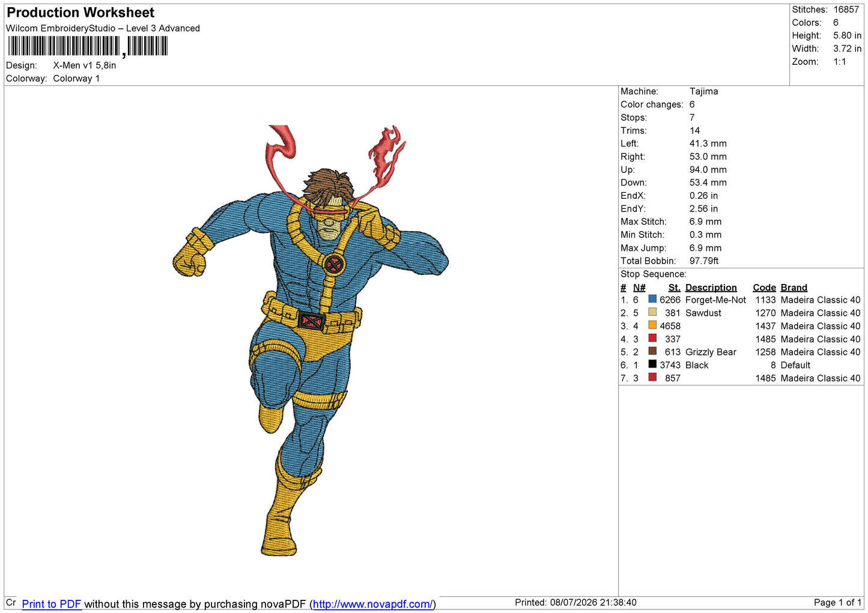The height and width of the screenshot is (613, 868).
Task: Click the EndX value '0.26 in'
Action: (x=703, y=196)
